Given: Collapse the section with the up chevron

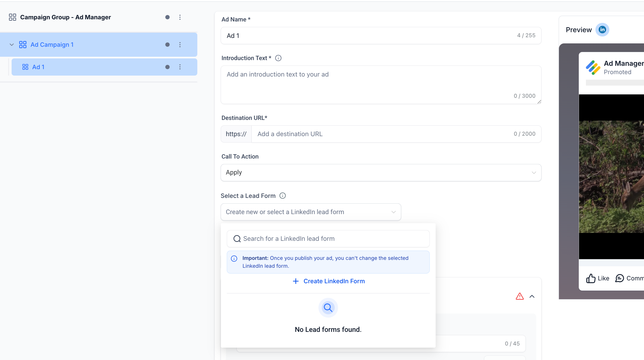Looking at the screenshot, I should pyautogui.click(x=532, y=296).
